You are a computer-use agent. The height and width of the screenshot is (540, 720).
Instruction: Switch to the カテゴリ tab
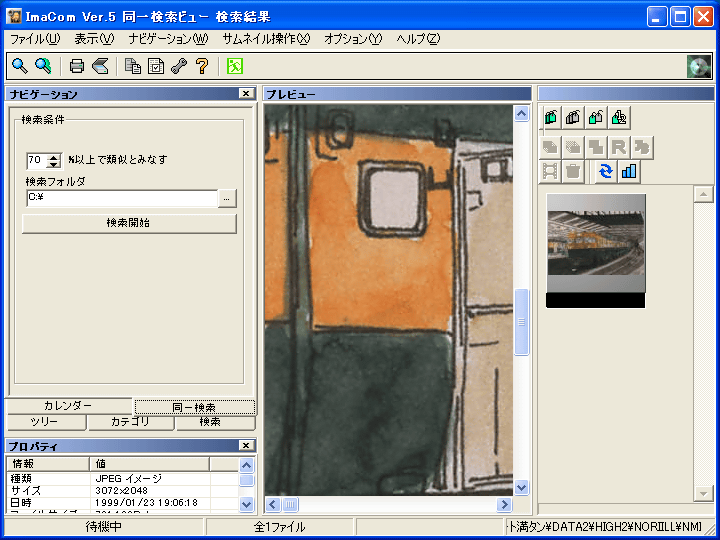[x=130, y=422]
